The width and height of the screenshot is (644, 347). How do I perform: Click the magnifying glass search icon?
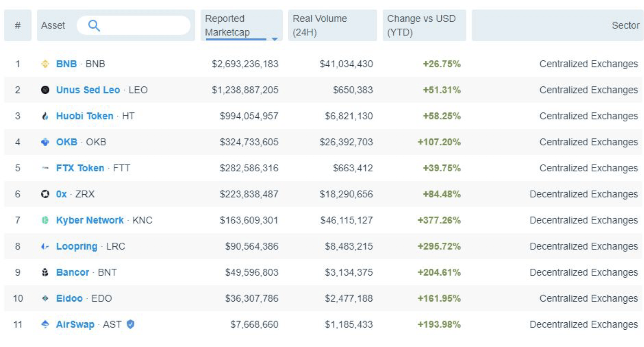(94, 26)
